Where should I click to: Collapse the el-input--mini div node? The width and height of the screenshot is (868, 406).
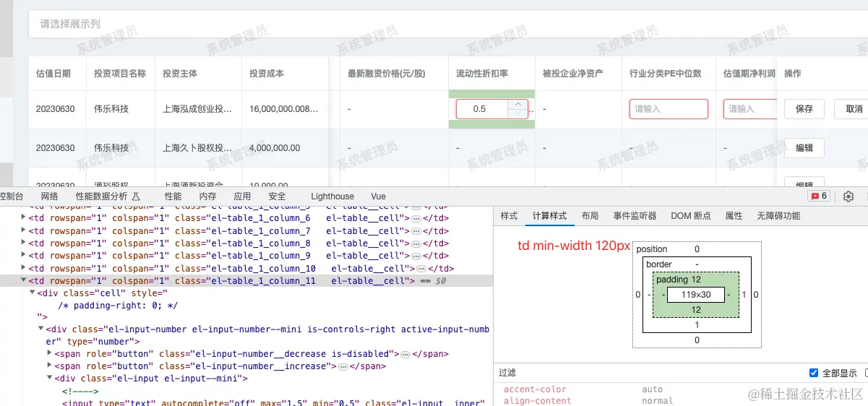pos(50,379)
